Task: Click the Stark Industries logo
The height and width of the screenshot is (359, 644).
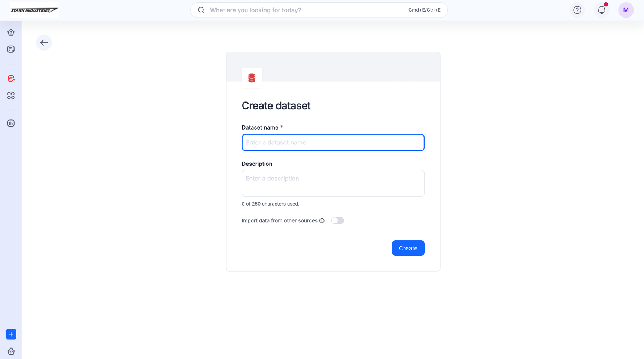Action: (x=34, y=10)
